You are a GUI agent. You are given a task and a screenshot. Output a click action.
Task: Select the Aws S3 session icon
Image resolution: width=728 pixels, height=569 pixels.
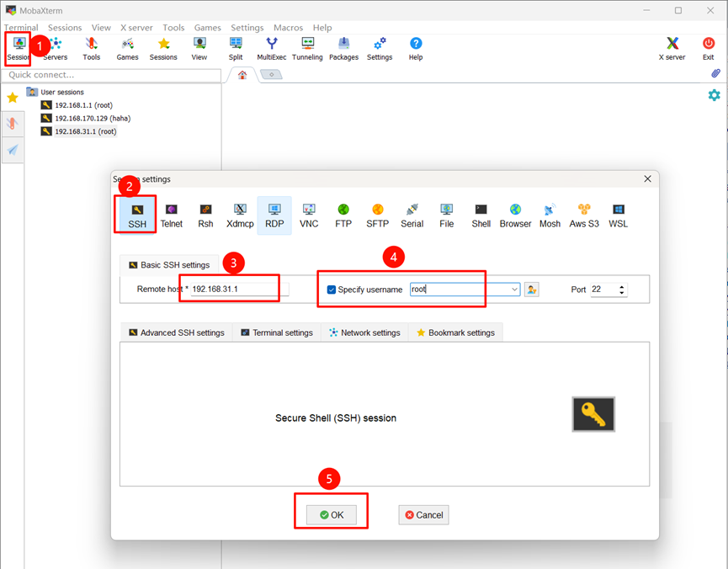click(583, 215)
